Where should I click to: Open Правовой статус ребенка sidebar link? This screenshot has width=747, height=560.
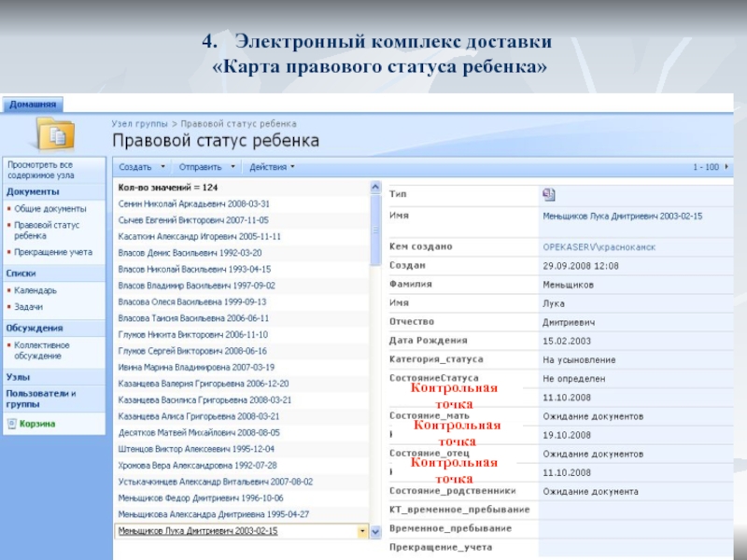47,230
